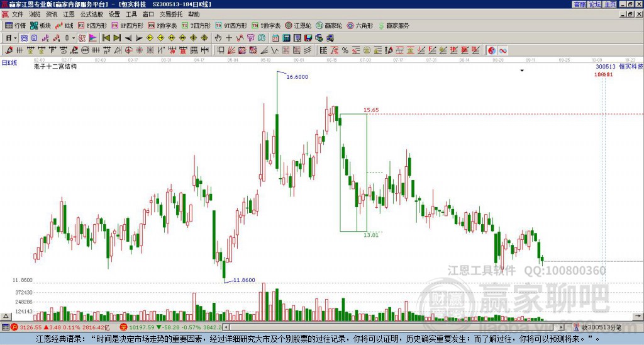Toggle the first highlighted chart-mode icon
Viewport: 644px width, 345px height.
click(x=25, y=38)
